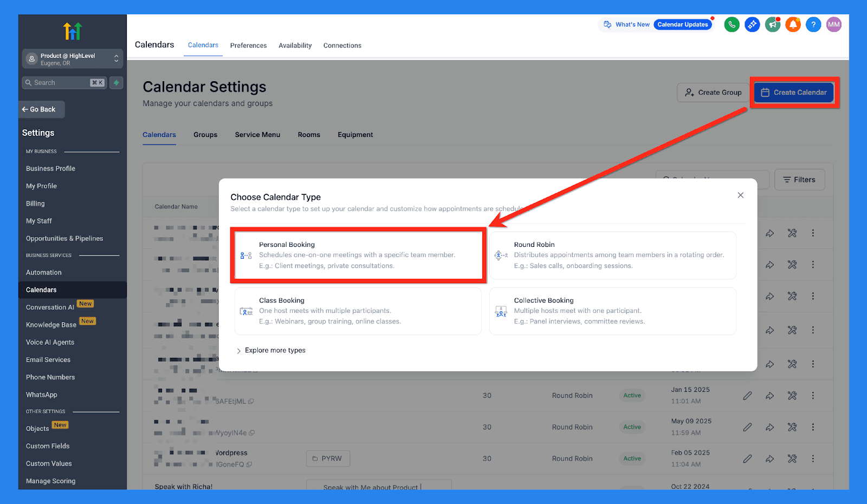The width and height of the screenshot is (867, 504).
Task: Copy the link ending in IGoneFQ
Action: click(249, 464)
